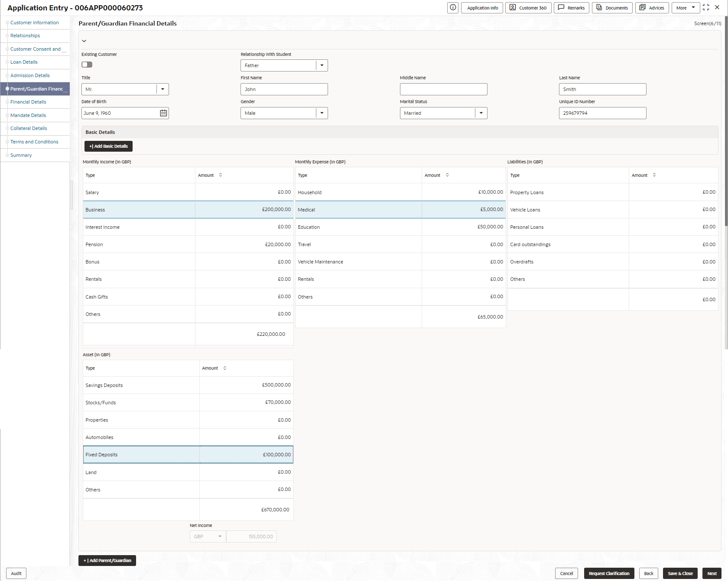Sort Asset table by Amount
Image resolution: width=728 pixels, height=582 pixels.
[x=225, y=368]
